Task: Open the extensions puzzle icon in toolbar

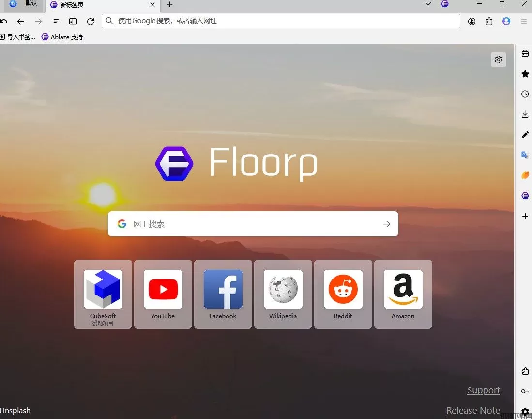Action: 489,21
